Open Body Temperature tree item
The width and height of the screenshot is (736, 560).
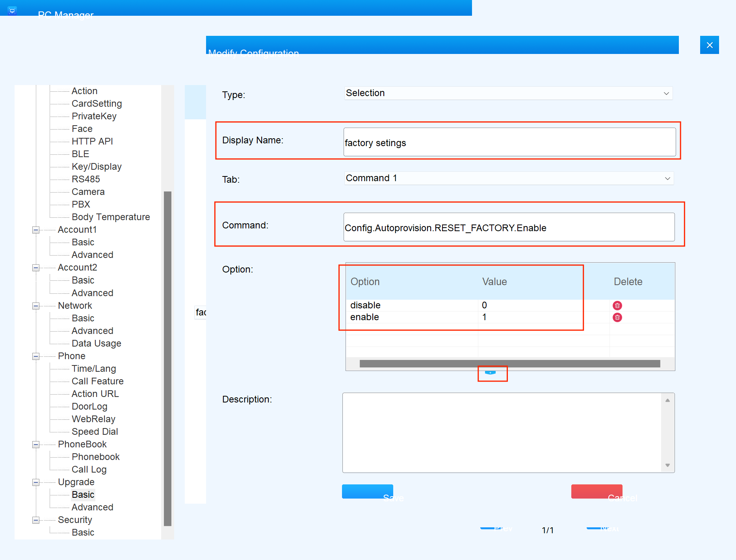tap(111, 217)
